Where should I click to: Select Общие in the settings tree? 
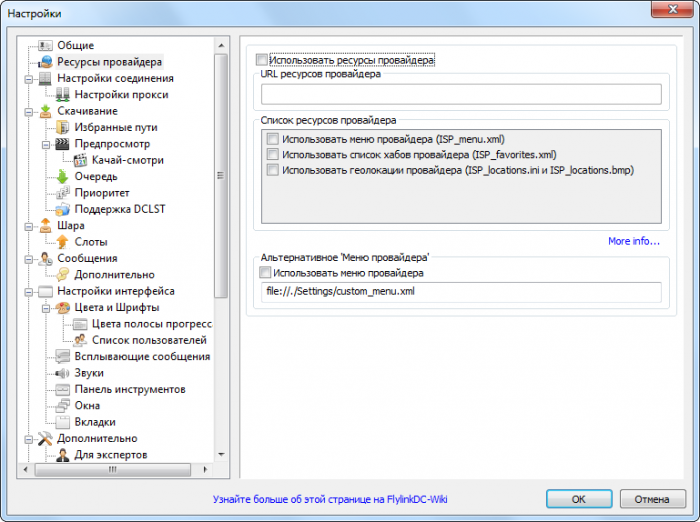pos(76,46)
